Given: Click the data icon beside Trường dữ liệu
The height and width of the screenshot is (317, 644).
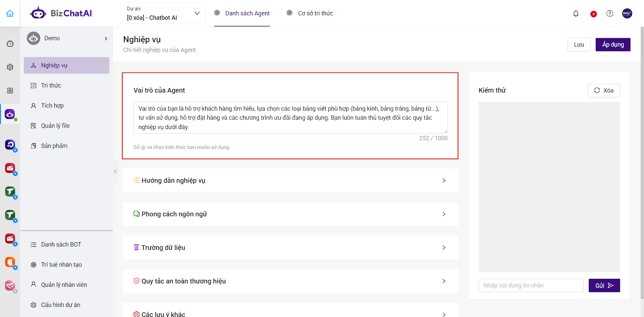Looking at the screenshot, I should coord(136,247).
